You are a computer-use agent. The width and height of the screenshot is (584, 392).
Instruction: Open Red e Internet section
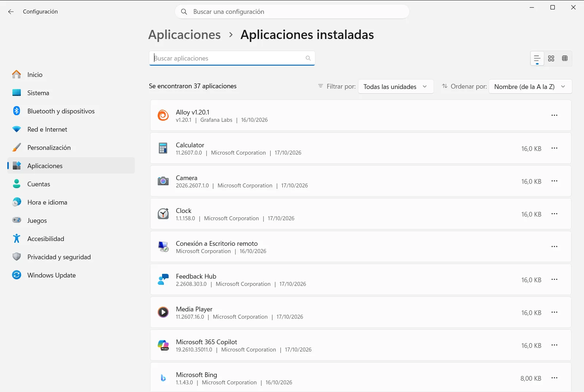click(x=71, y=129)
